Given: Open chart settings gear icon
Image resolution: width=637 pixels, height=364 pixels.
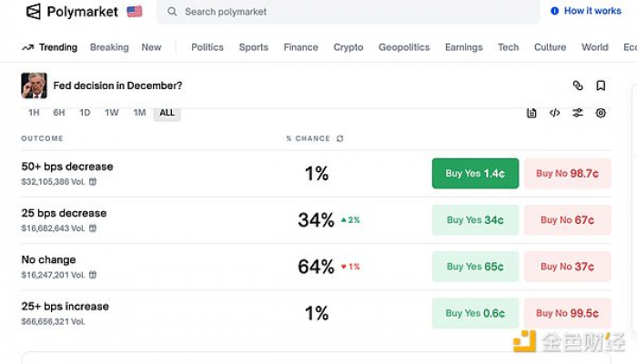Looking at the screenshot, I should coord(601,113).
